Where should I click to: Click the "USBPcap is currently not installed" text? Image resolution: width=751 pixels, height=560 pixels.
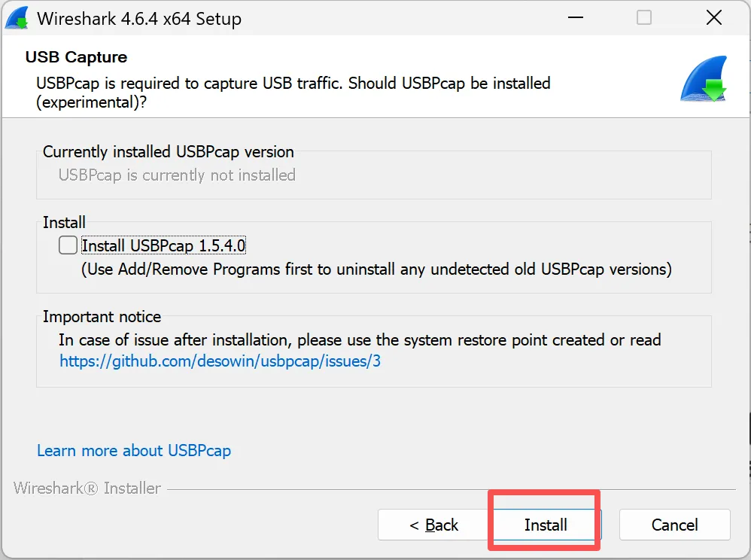pyautogui.click(x=177, y=175)
